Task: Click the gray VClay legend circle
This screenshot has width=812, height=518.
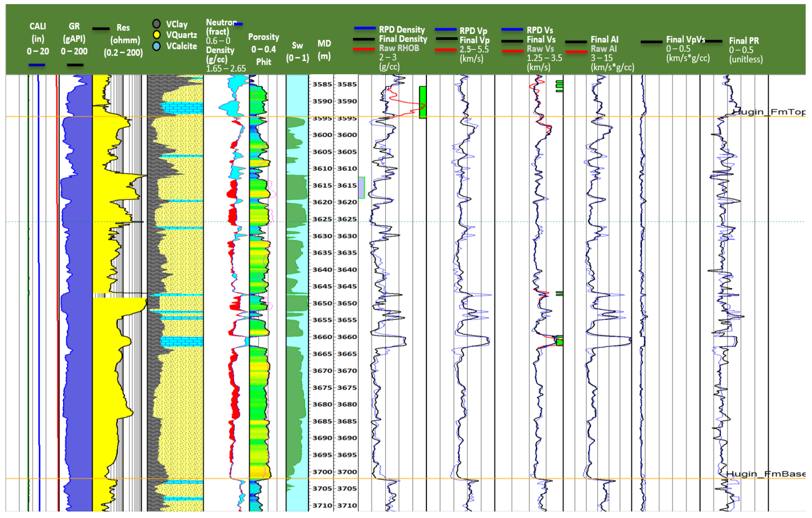Action: [x=156, y=24]
